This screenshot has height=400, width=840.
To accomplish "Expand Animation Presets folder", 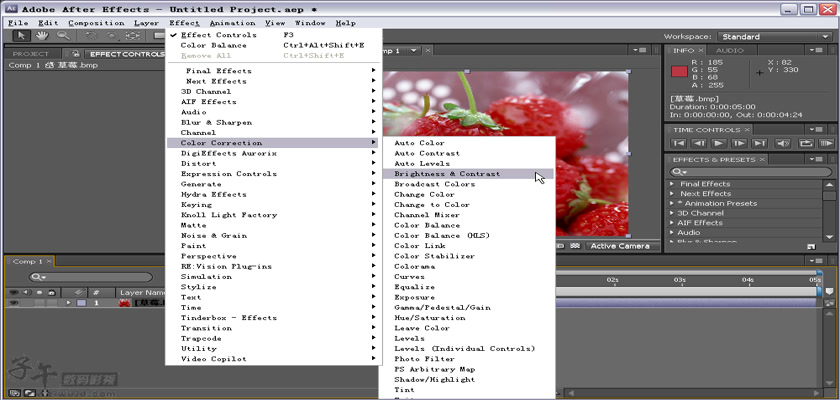I will (x=672, y=203).
